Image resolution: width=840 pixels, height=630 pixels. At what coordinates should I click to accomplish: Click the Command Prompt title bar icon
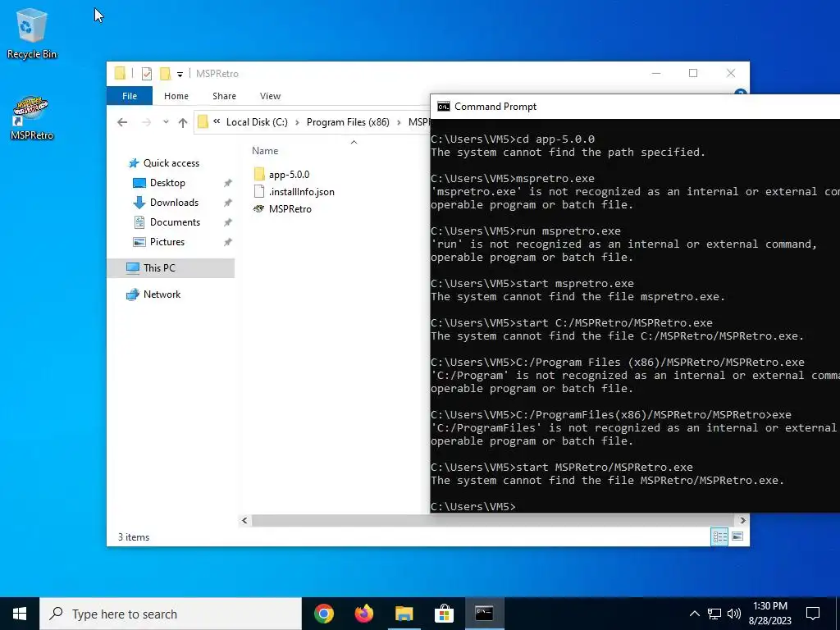coord(443,107)
